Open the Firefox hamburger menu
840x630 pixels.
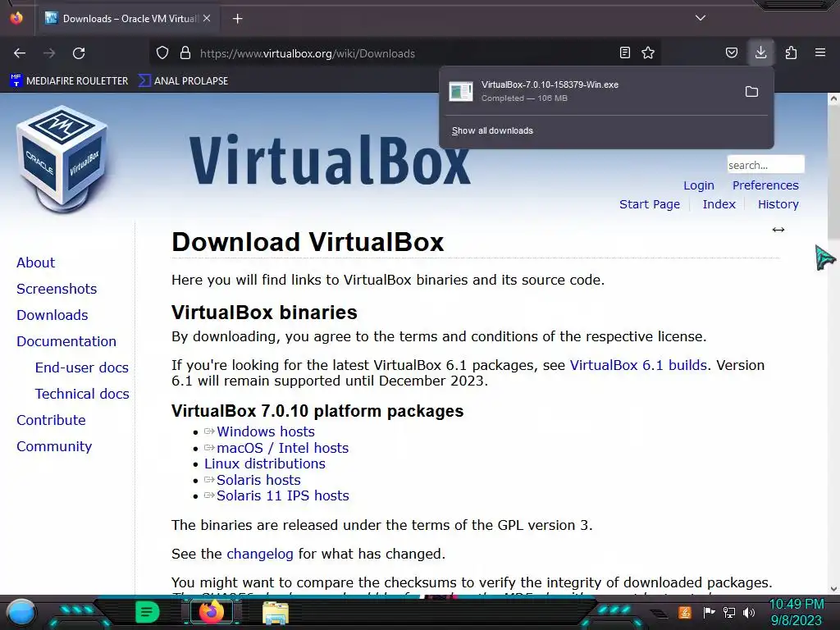point(820,52)
